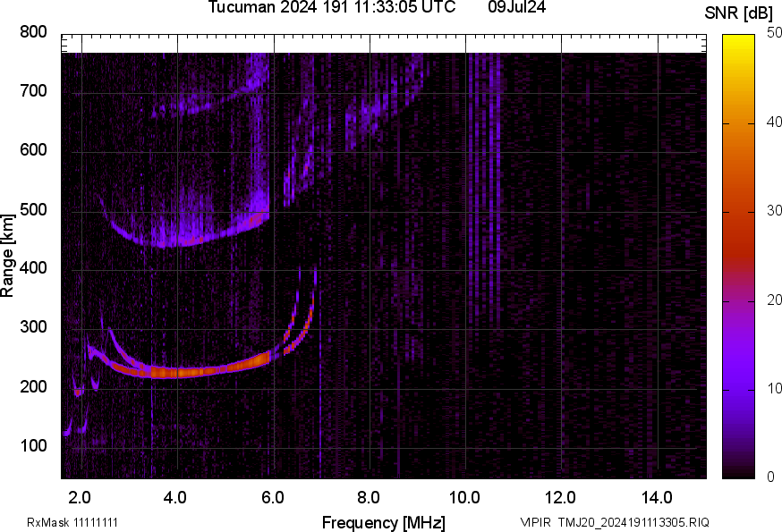
Task: Click the frequency tick label '14.0'
Action: tap(657, 498)
